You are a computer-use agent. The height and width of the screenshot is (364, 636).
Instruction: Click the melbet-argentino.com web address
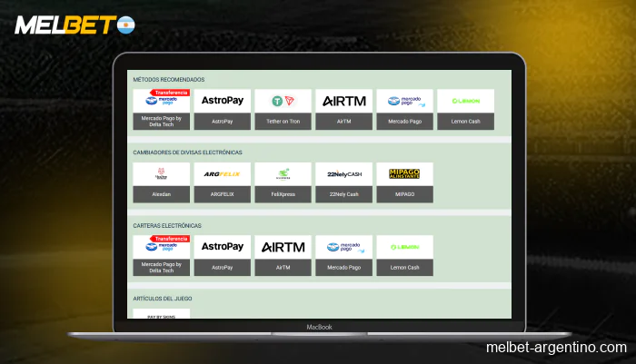pos(556,349)
